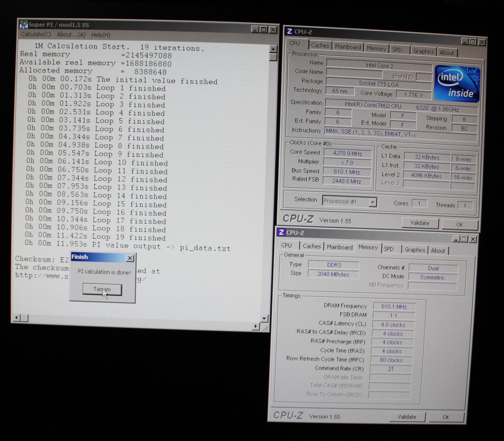Open Processor #1 selection dropdown
Viewport: 504px width, 441px height.
(x=373, y=202)
